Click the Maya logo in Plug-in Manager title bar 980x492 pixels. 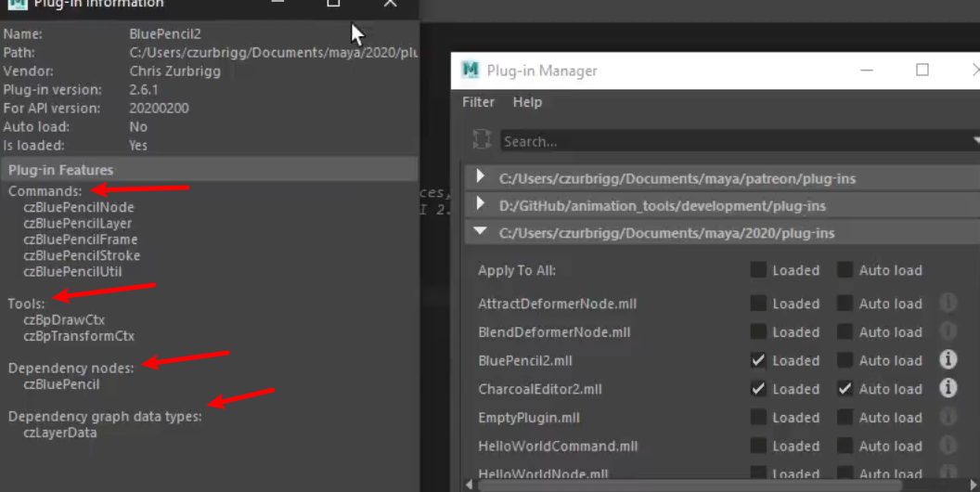coord(471,70)
